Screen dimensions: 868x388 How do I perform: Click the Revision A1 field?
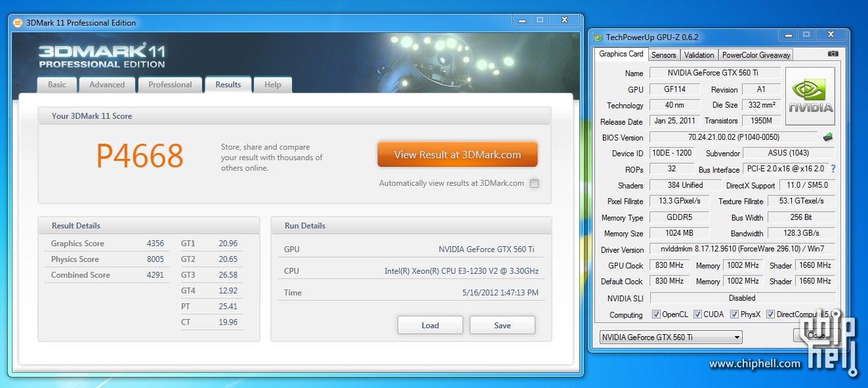point(762,89)
